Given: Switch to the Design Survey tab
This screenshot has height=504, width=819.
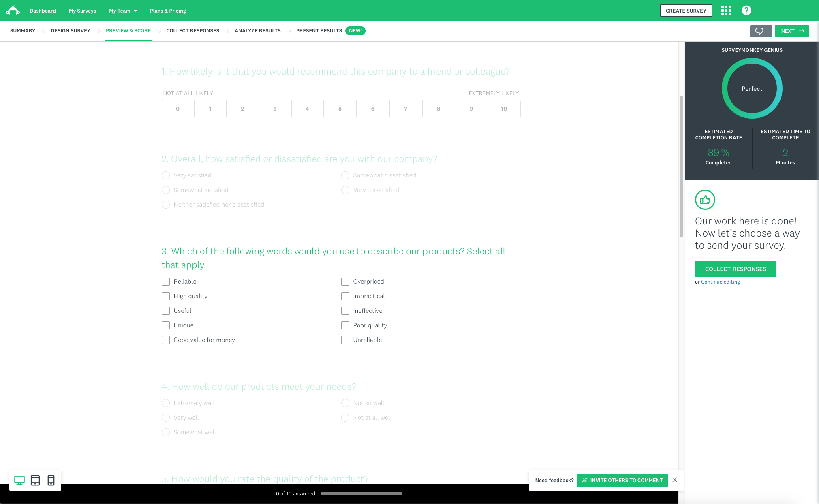Looking at the screenshot, I should click(x=70, y=31).
